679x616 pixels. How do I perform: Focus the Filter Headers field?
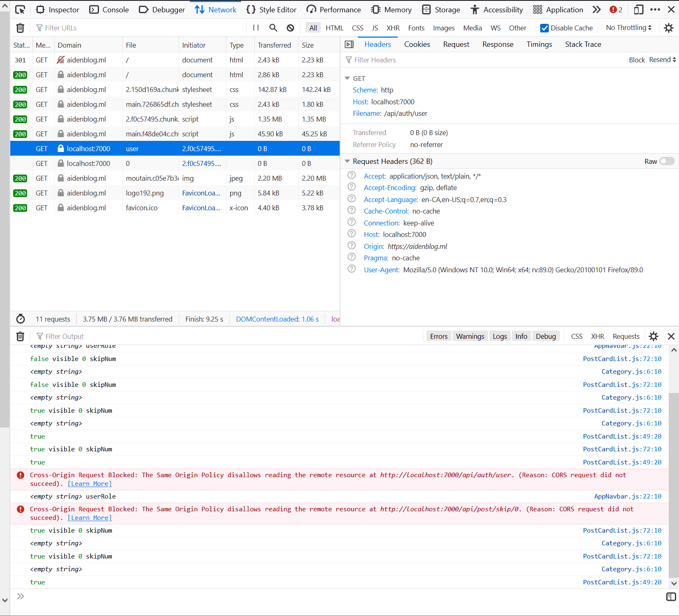pos(485,60)
